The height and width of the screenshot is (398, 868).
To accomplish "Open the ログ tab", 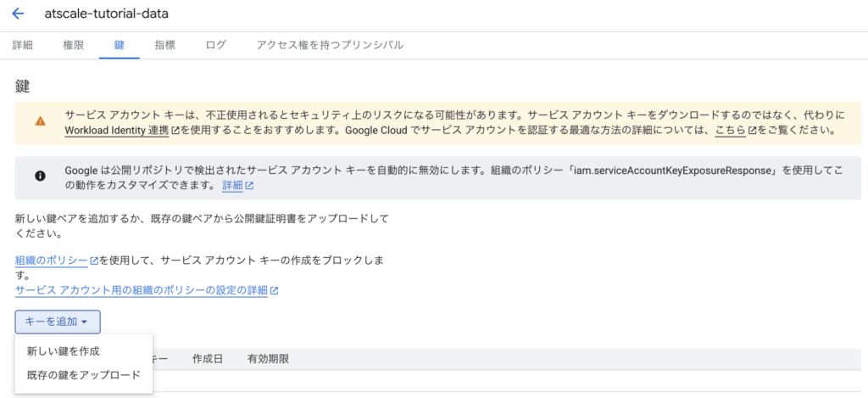I will click(216, 45).
